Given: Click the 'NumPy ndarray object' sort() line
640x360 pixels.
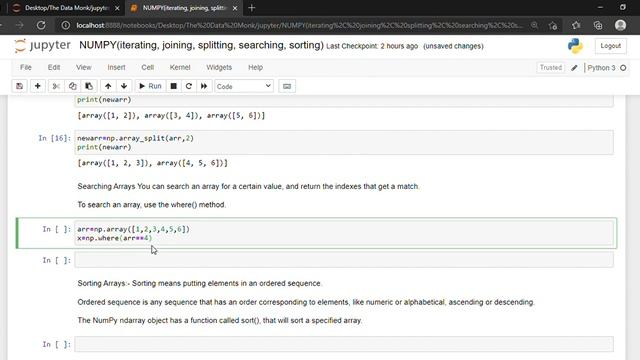Looking at the screenshot, I should click(220, 320).
